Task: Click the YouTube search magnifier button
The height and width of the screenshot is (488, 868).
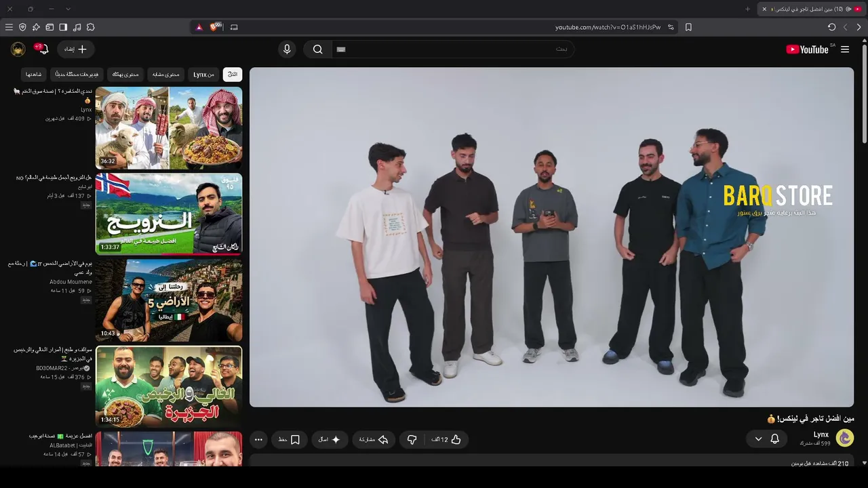Action: coord(317,49)
